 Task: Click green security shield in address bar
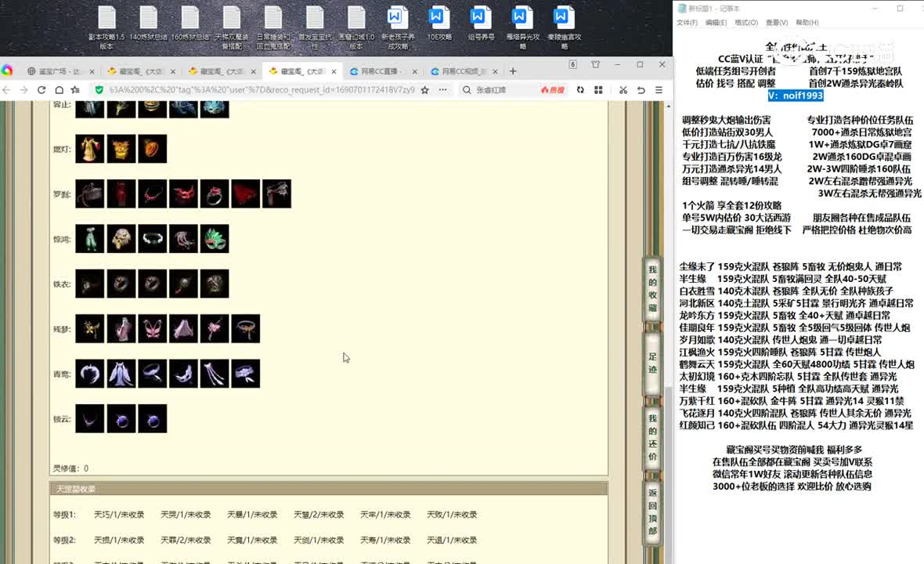99,89
